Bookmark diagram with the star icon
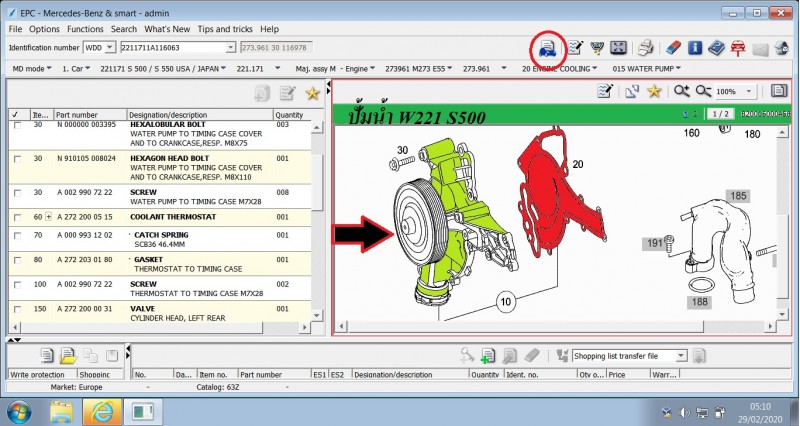 [654, 91]
